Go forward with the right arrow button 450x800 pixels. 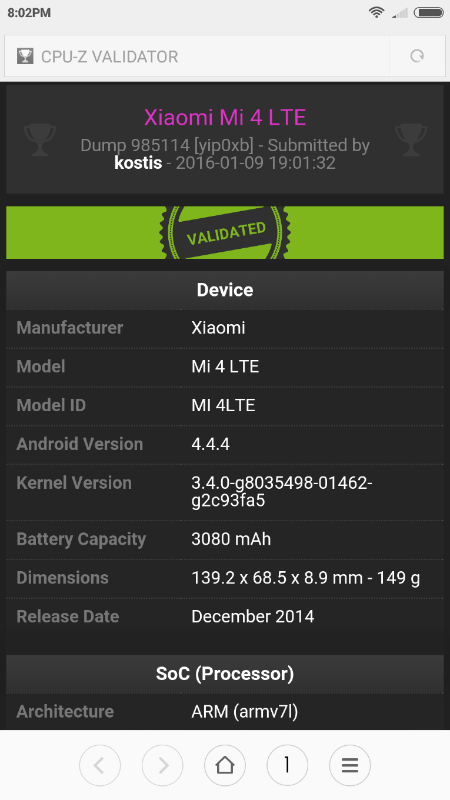pyautogui.click(x=162, y=765)
